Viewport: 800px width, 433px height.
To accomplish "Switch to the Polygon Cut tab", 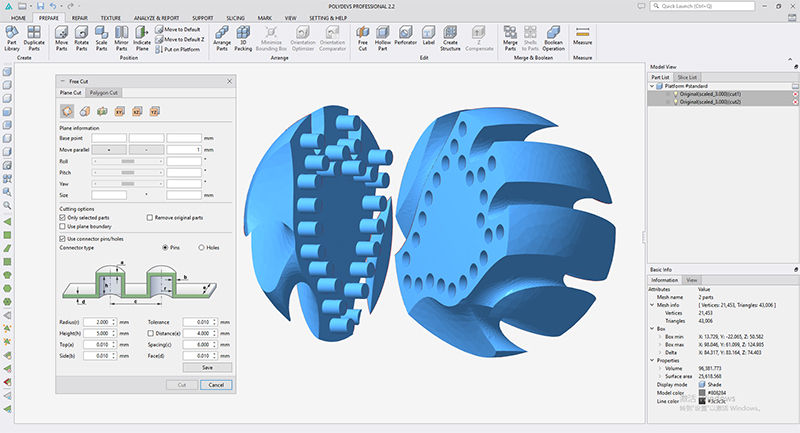I will tap(104, 93).
